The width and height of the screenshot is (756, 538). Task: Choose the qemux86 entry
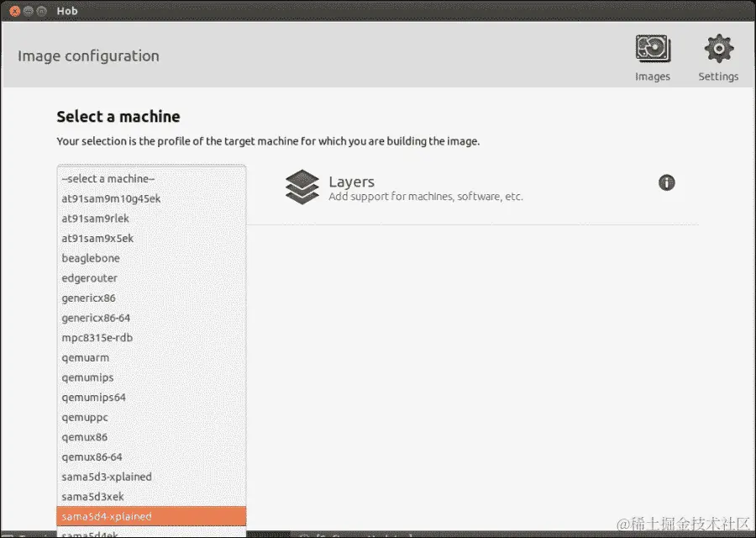click(x=151, y=437)
